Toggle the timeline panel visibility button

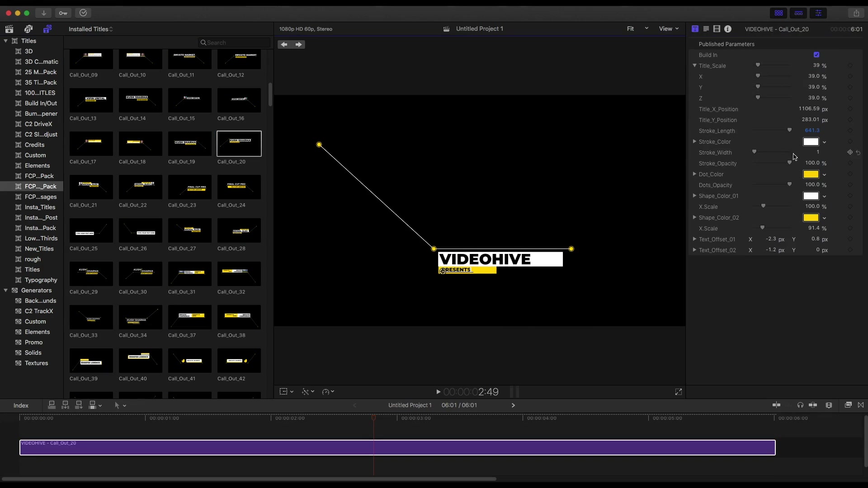pos(798,13)
